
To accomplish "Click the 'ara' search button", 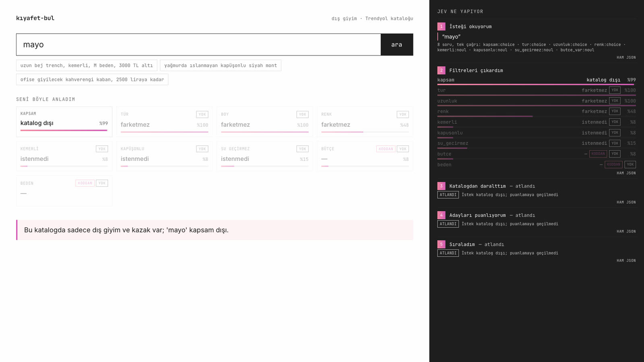I will tap(396, 45).
